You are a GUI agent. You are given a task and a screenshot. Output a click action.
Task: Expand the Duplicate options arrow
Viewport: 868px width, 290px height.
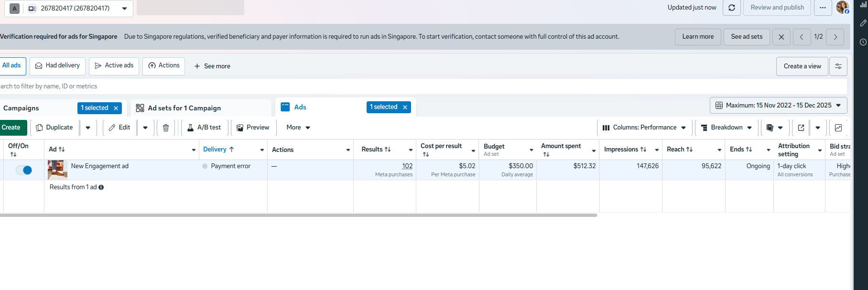click(x=88, y=128)
